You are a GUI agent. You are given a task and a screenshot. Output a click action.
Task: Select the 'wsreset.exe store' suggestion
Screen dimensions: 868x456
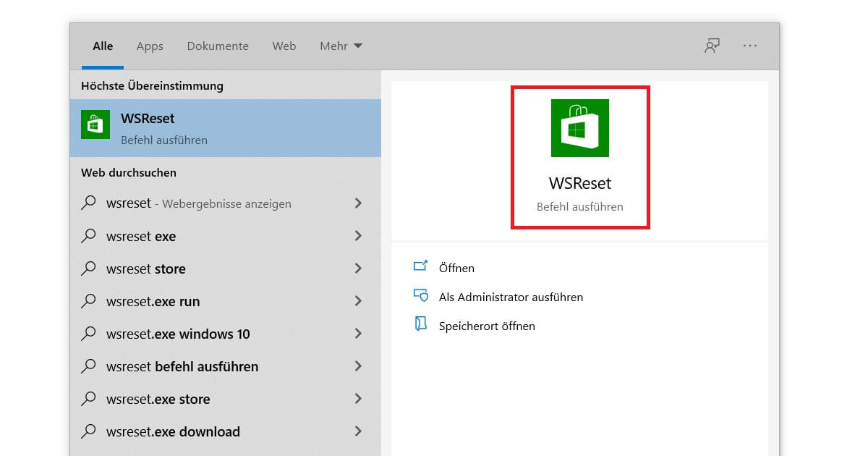pyautogui.click(x=226, y=399)
